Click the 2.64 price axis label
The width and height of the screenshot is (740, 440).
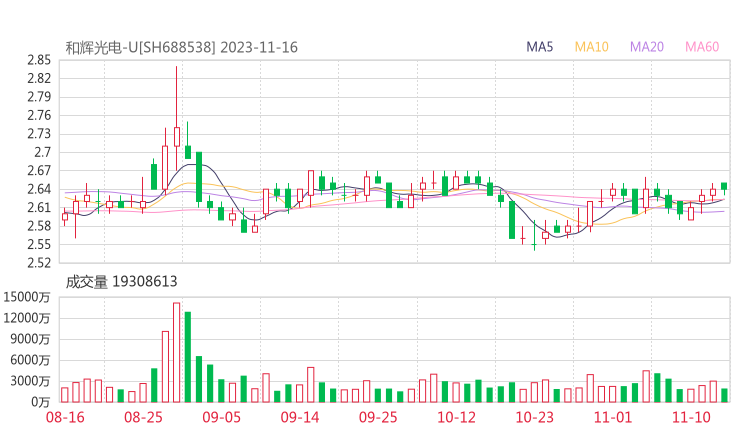(x=39, y=189)
